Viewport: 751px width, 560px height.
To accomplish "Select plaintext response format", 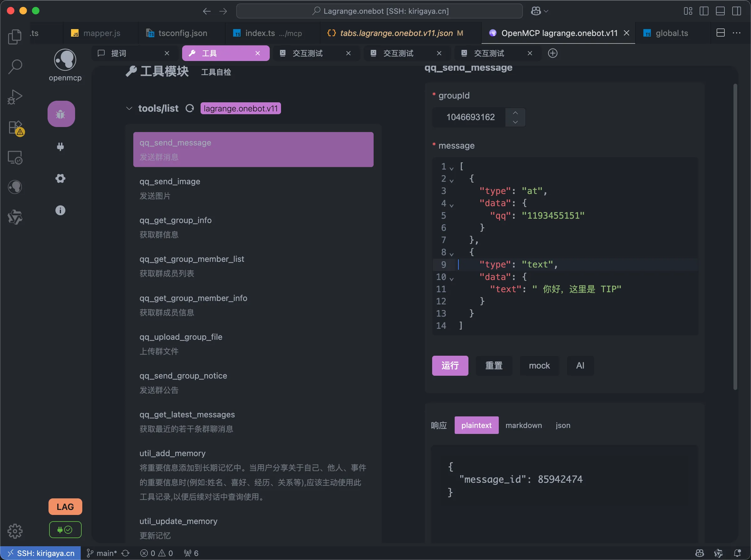I will click(x=476, y=425).
